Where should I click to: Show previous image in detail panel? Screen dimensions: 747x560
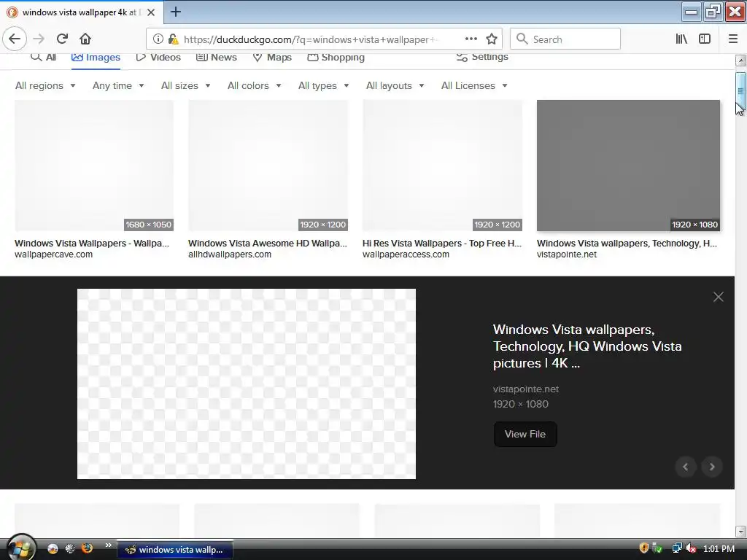tap(686, 467)
